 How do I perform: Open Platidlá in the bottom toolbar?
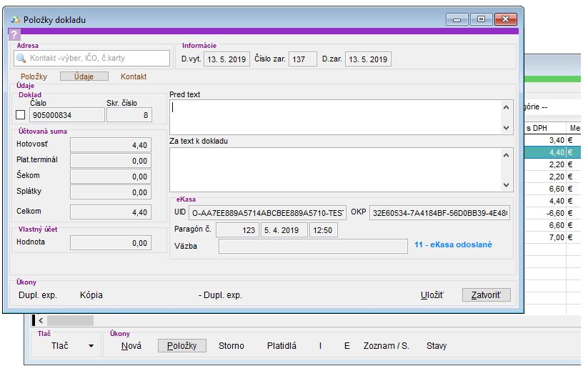tap(281, 346)
